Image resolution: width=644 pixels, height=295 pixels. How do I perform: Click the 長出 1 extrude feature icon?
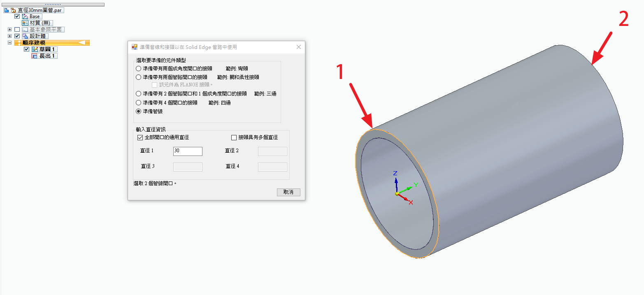tap(35, 56)
